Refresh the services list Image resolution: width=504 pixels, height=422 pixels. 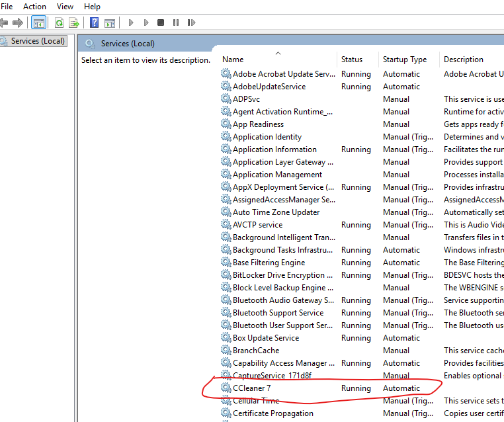coord(60,22)
